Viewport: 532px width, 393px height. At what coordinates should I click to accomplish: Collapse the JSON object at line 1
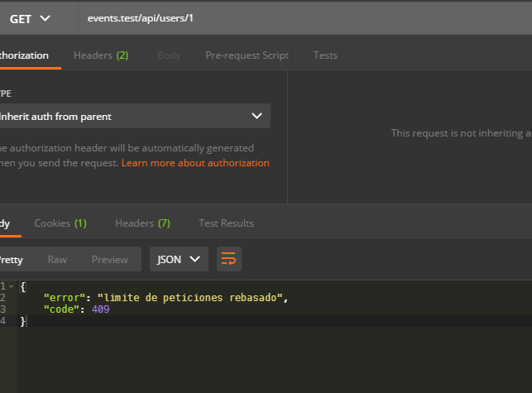pos(11,286)
